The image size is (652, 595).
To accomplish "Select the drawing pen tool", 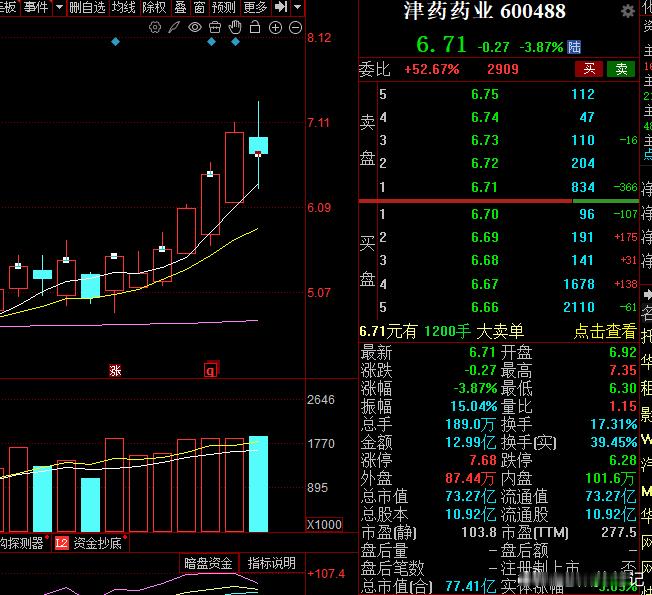I will tap(174, 28).
